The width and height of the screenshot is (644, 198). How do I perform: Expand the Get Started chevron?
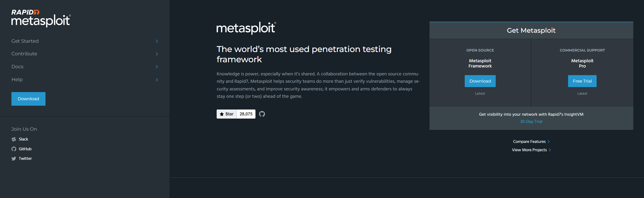[157, 41]
